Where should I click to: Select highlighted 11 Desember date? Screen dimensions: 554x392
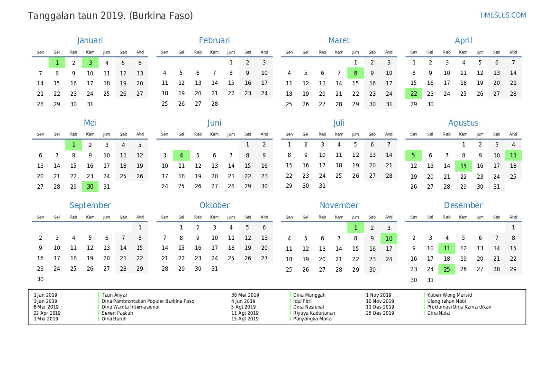(x=446, y=248)
